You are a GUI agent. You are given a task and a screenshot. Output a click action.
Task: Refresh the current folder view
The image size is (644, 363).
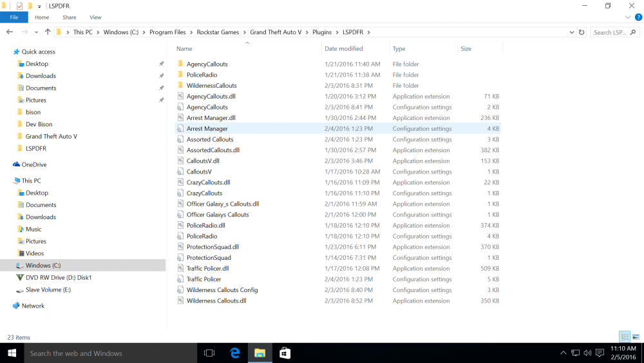(x=582, y=32)
